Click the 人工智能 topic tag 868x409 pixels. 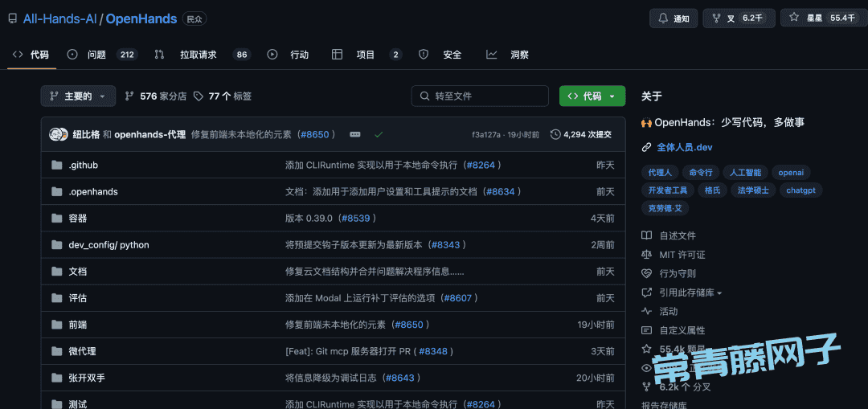pyautogui.click(x=745, y=172)
